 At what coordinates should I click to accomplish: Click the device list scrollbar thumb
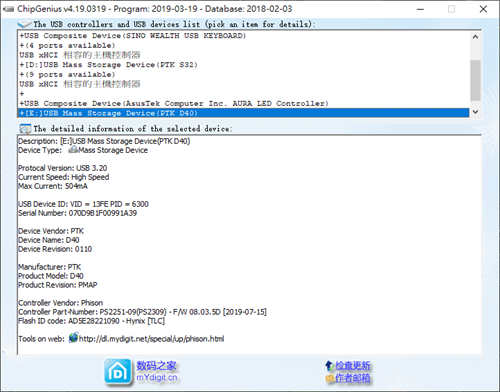click(x=475, y=80)
